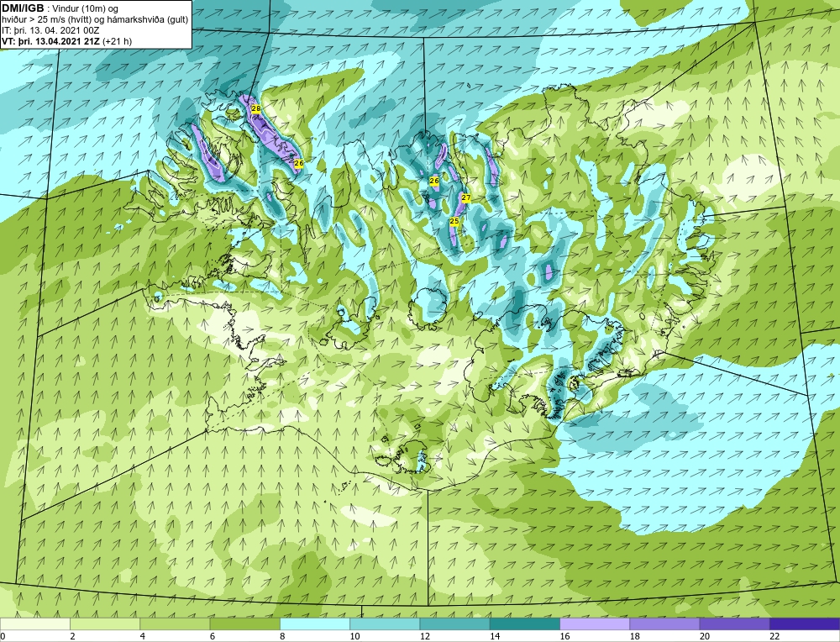This screenshot has width=840, height=642.
Task: Click the legend scale value 22
Action: [x=774, y=637]
